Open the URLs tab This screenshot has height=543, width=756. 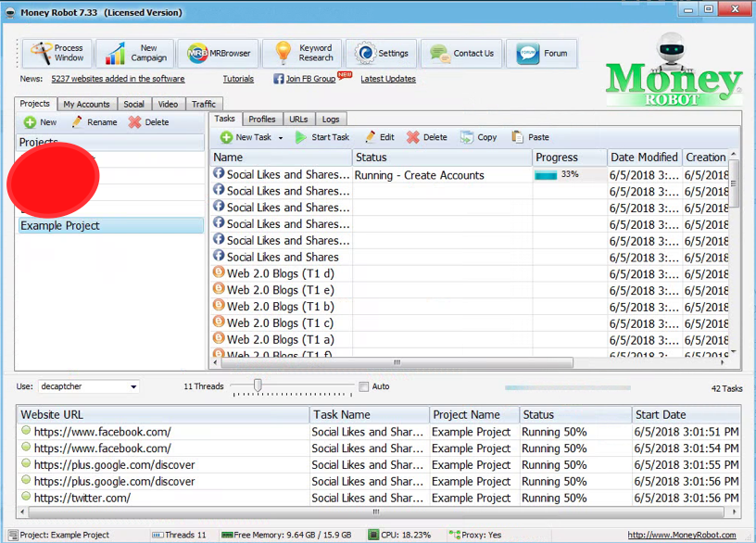(298, 120)
